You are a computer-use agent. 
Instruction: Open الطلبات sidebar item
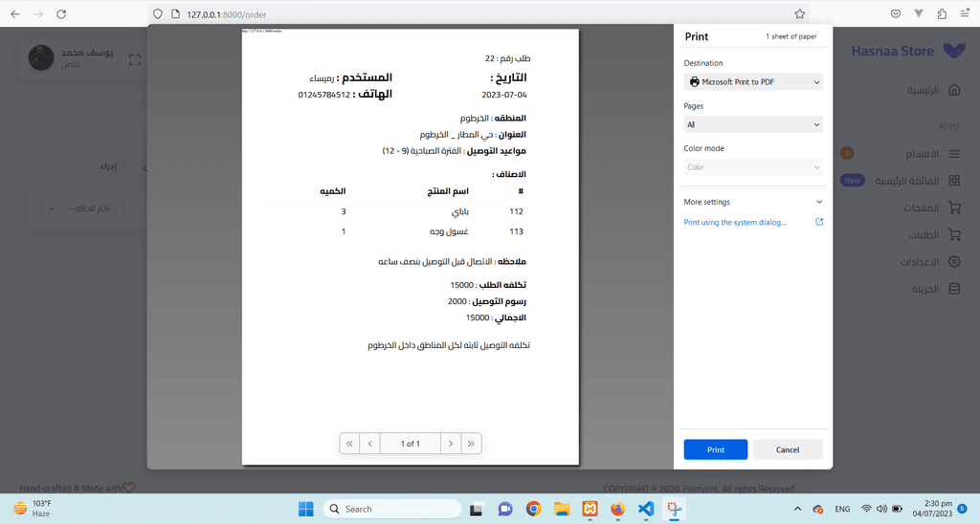coord(934,235)
